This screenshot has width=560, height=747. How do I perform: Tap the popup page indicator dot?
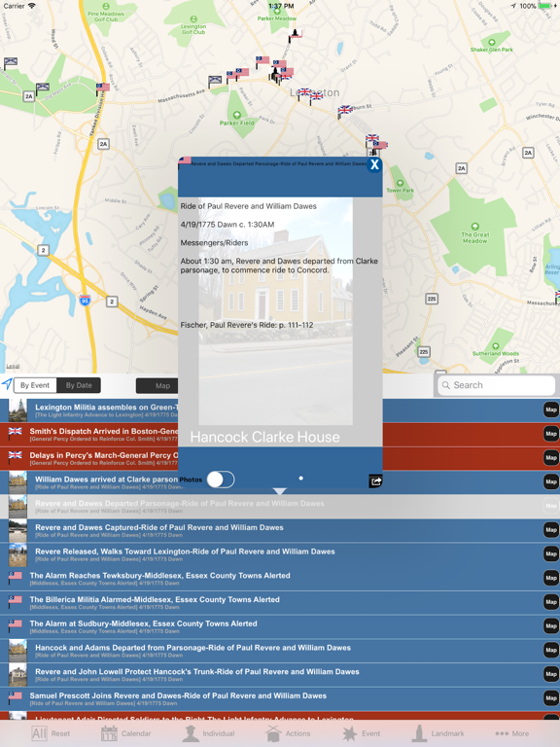click(x=301, y=478)
